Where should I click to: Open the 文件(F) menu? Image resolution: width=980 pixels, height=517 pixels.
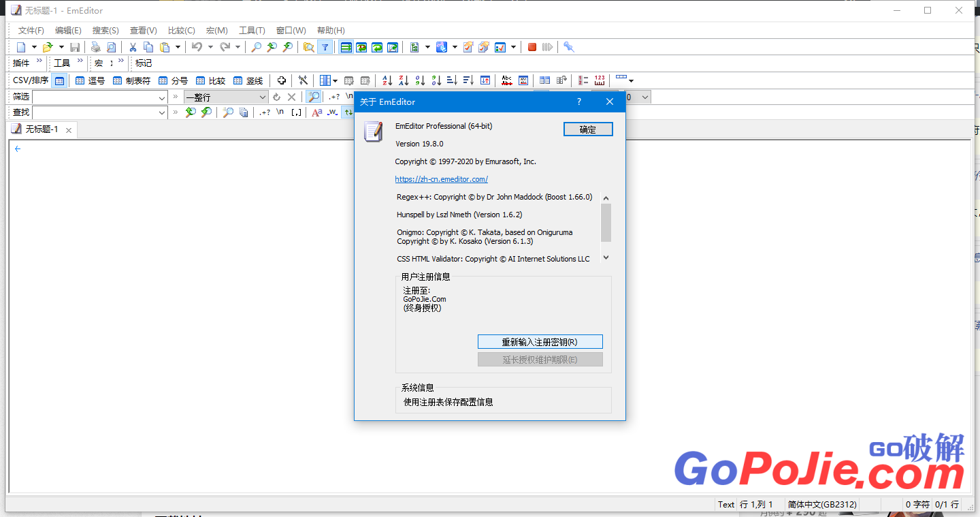tap(31, 31)
